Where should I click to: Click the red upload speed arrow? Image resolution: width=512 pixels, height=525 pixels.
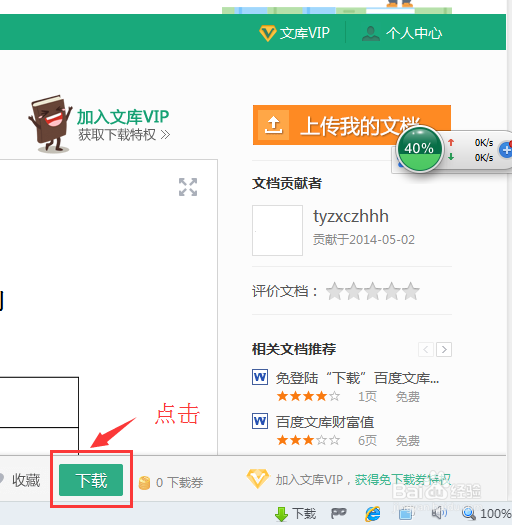pyautogui.click(x=451, y=142)
